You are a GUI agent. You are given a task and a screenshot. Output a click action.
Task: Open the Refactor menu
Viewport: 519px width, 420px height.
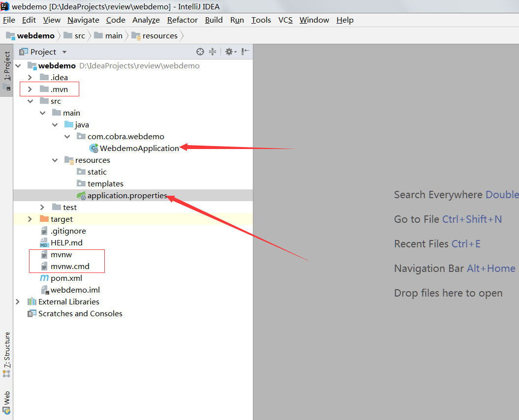point(183,20)
